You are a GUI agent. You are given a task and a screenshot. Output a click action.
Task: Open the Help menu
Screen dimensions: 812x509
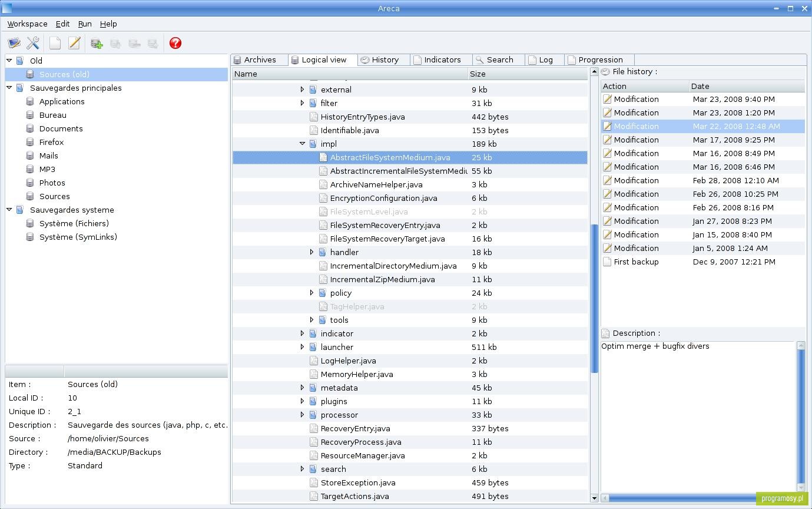(x=108, y=24)
